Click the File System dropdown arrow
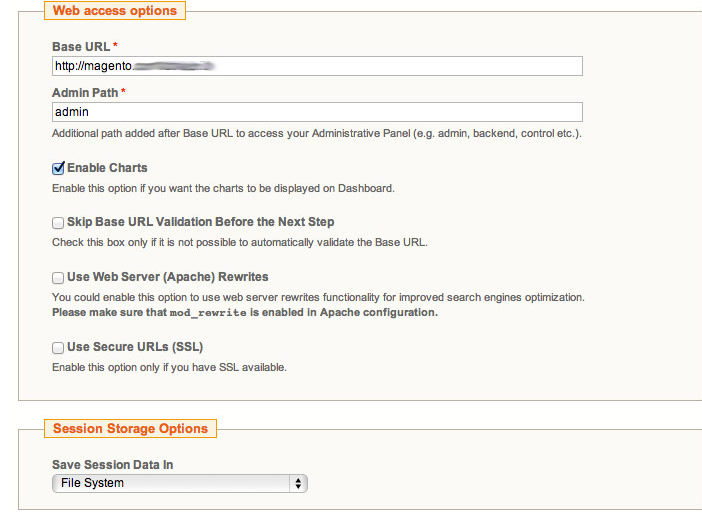702x512 pixels. [x=297, y=483]
